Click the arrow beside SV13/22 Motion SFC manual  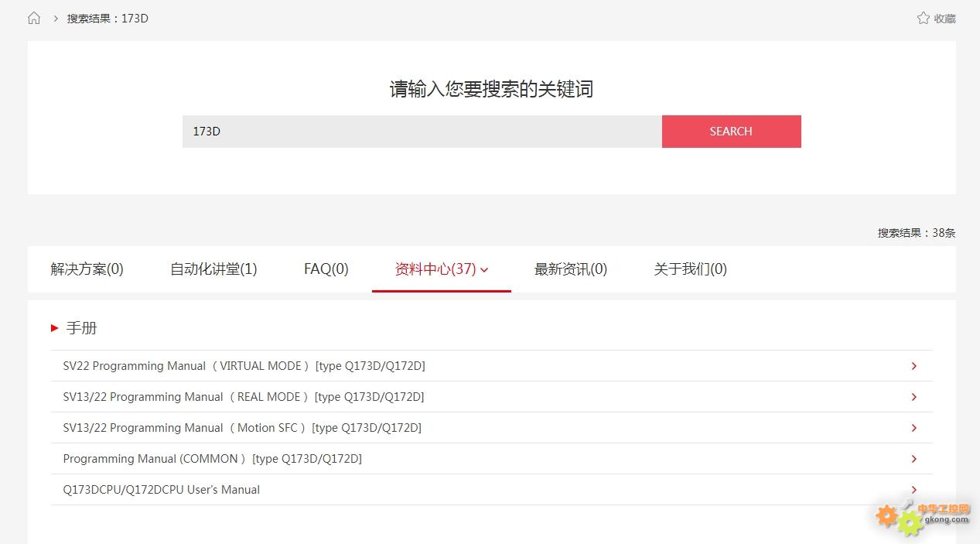[913, 428]
